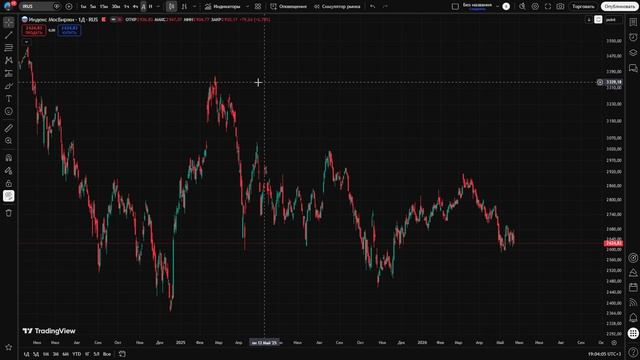Image resolution: width=640 pixels, height=360 pixels.
Task: Click the blue КУПИТЬ buy price button
Action: (x=69, y=30)
